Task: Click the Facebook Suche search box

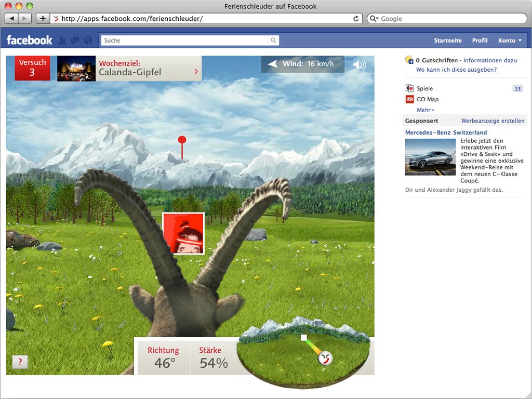Action: tap(184, 41)
